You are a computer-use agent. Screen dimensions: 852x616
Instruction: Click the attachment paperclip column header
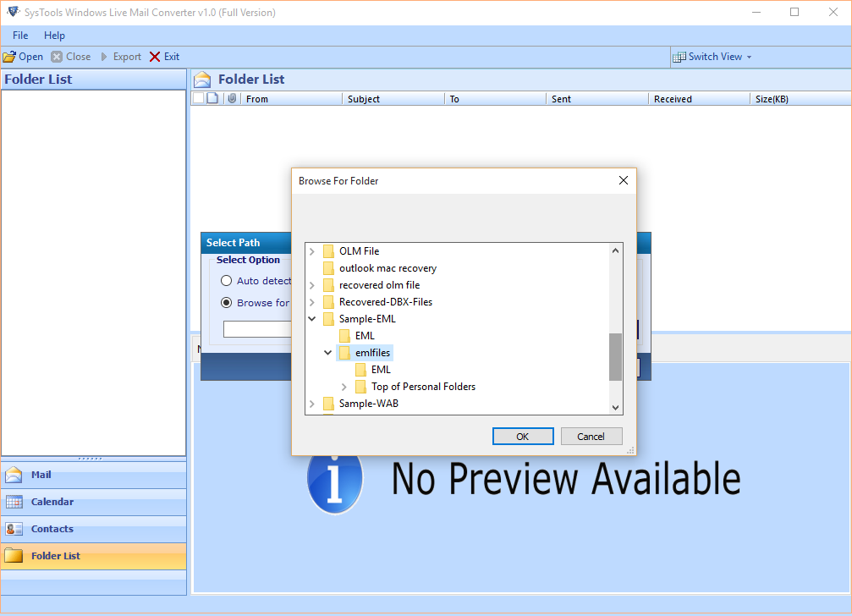[x=232, y=98]
